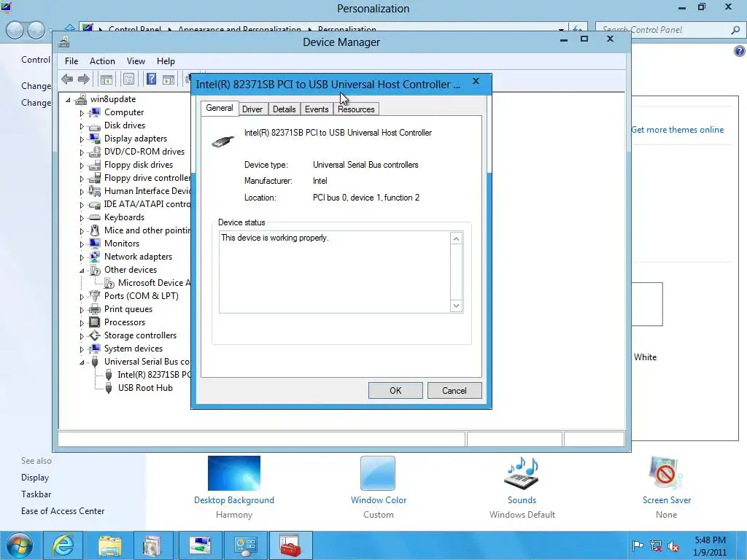Click the Keyboards category icon
747x560 pixels.
(x=95, y=217)
